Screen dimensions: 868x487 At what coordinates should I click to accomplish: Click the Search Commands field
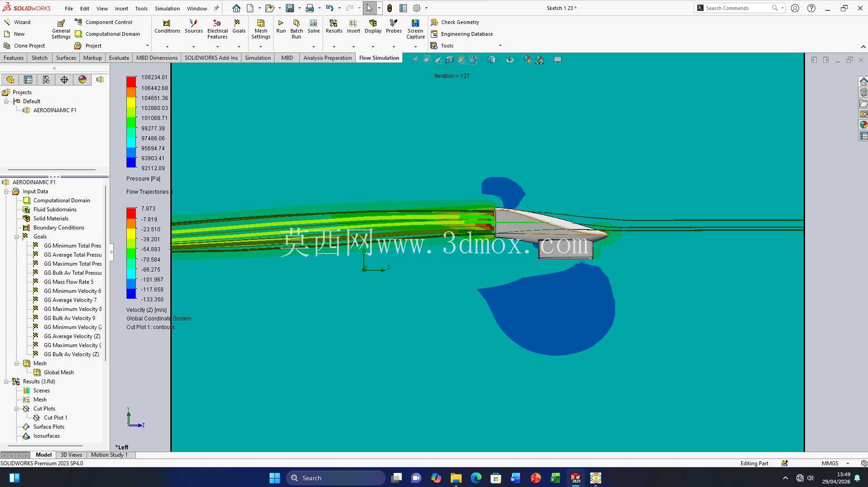coord(739,8)
